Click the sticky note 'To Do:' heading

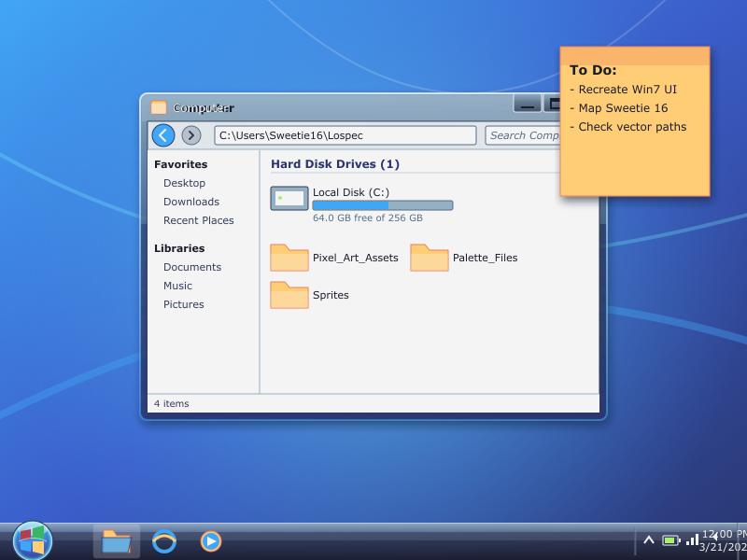tap(593, 71)
